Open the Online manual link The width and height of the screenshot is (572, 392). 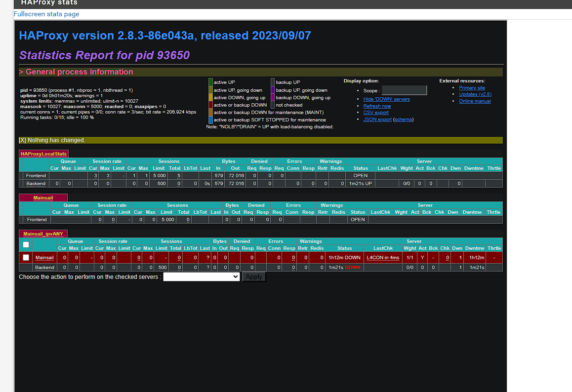click(475, 101)
